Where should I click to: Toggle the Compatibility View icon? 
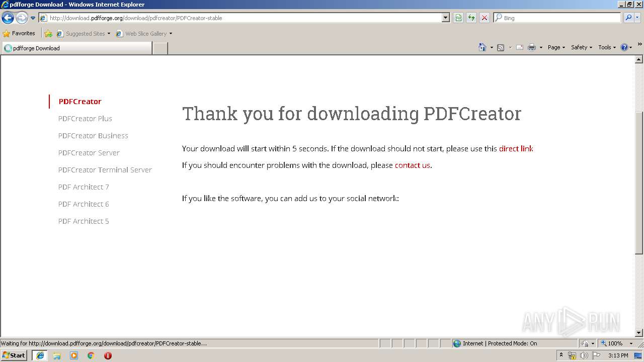(x=458, y=18)
